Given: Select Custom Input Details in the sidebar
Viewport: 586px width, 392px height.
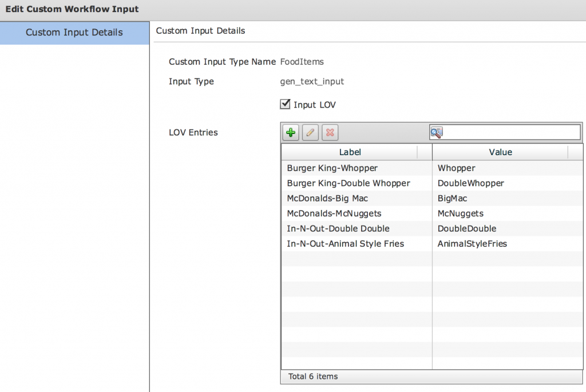Looking at the screenshot, I should [74, 33].
